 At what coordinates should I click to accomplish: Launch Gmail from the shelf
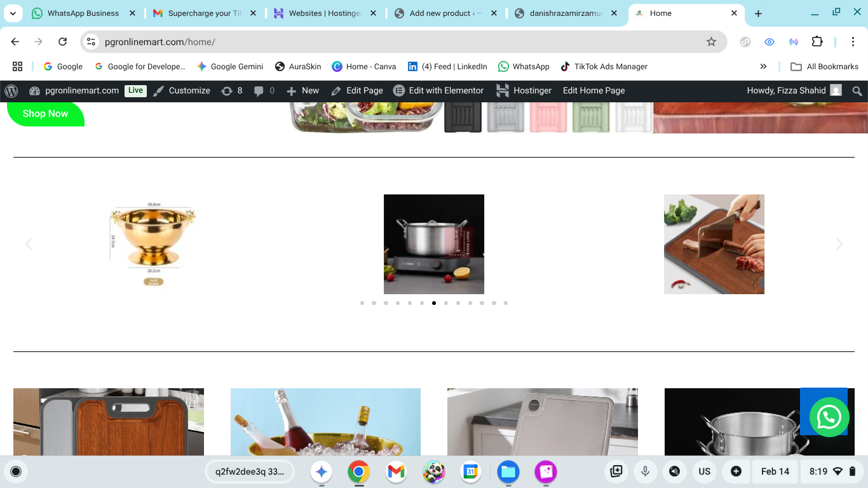[396, 471]
